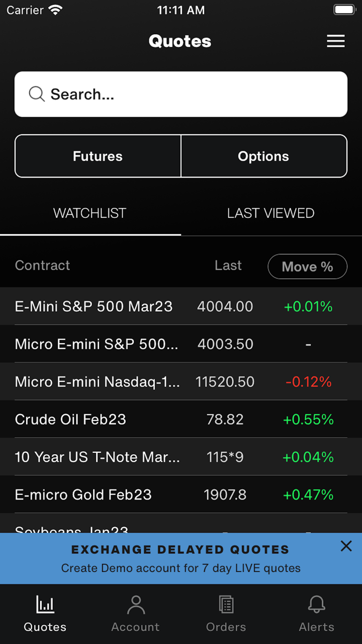Image resolution: width=362 pixels, height=644 pixels.
Task: Open the Quotes chart icon tab
Action: [x=45, y=604]
